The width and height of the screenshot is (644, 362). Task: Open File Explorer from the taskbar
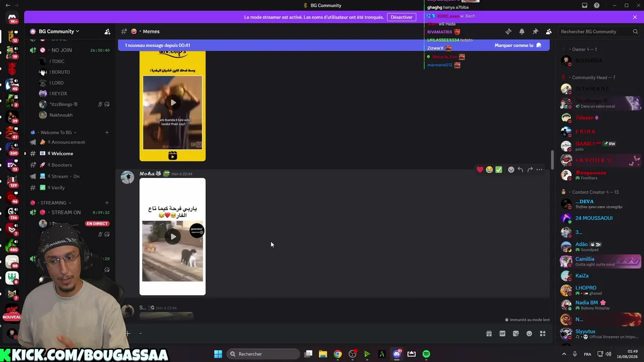pos(323,354)
